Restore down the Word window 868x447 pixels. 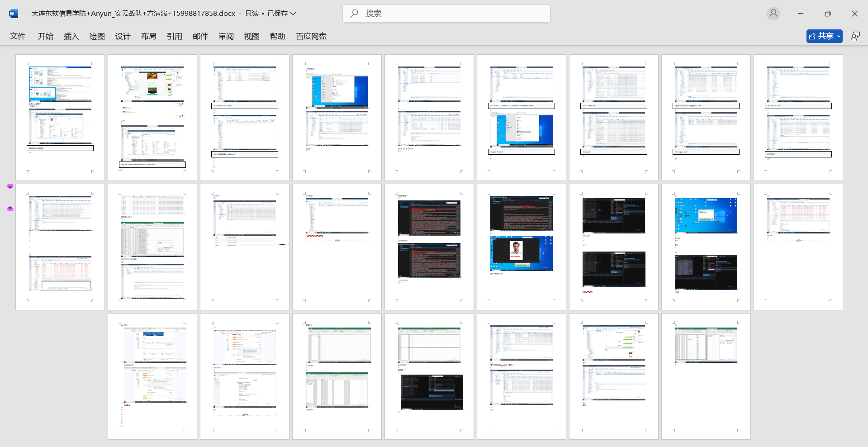pos(827,14)
